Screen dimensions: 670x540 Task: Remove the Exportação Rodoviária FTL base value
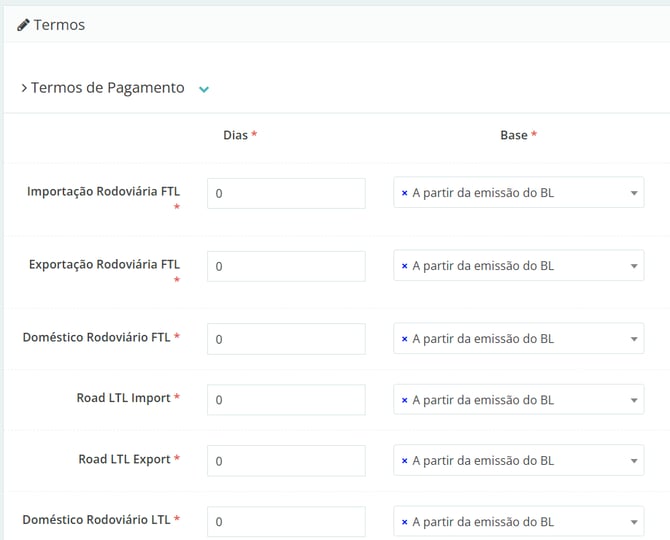(404, 266)
